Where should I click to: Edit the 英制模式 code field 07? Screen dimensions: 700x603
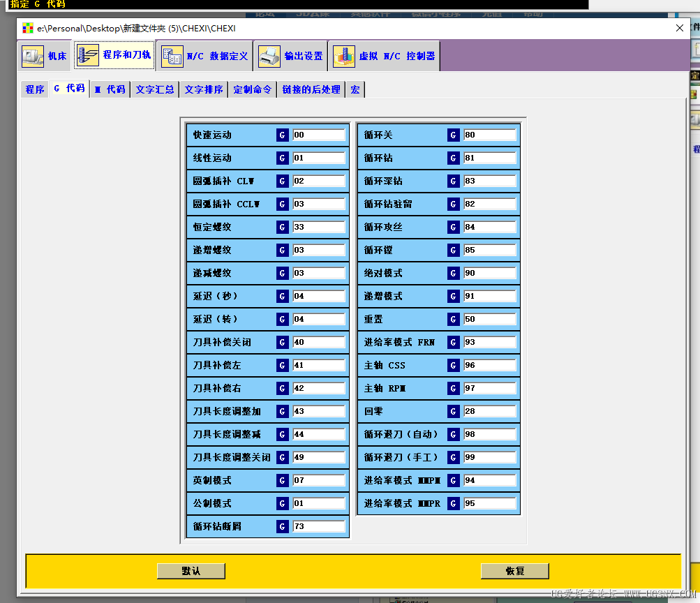[319, 480]
